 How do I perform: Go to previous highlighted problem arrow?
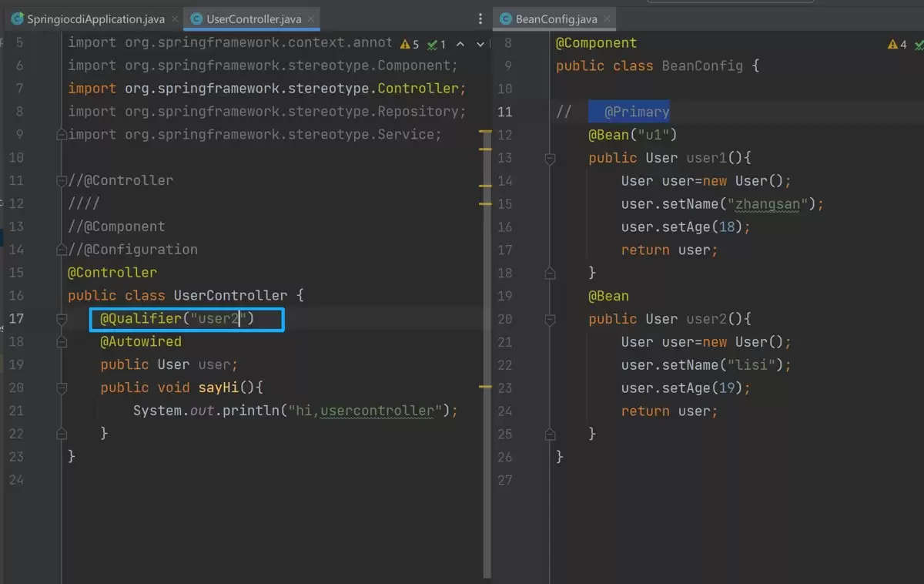pos(460,45)
